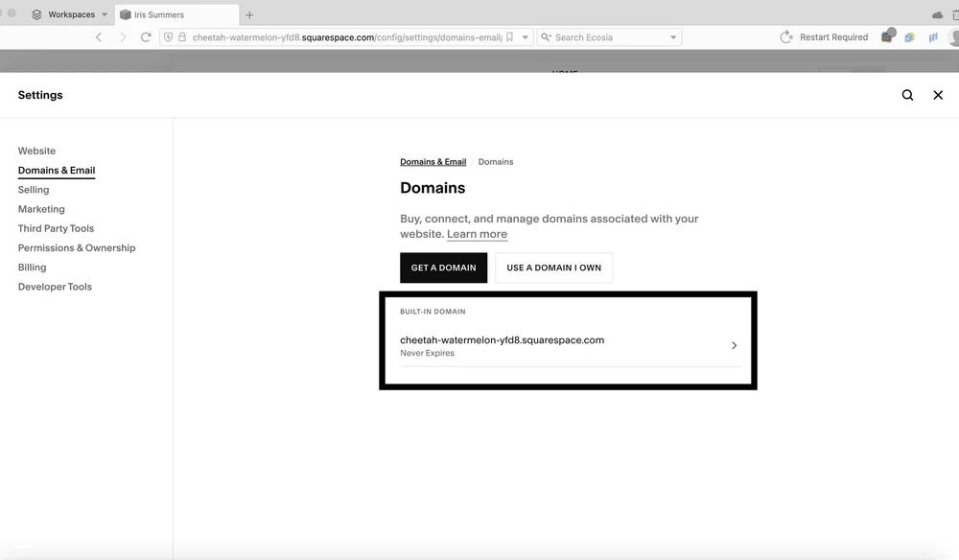The height and width of the screenshot is (560, 959).
Task: Click the Restart Required label
Action: click(833, 37)
